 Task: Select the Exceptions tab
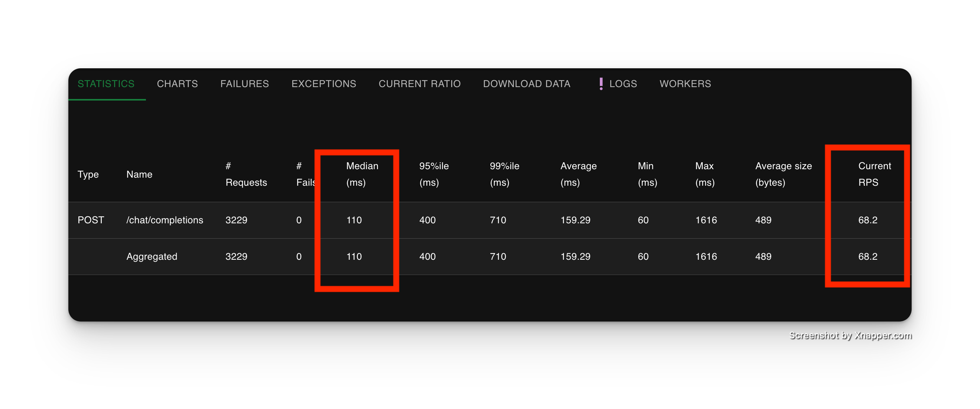click(x=323, y=84)
